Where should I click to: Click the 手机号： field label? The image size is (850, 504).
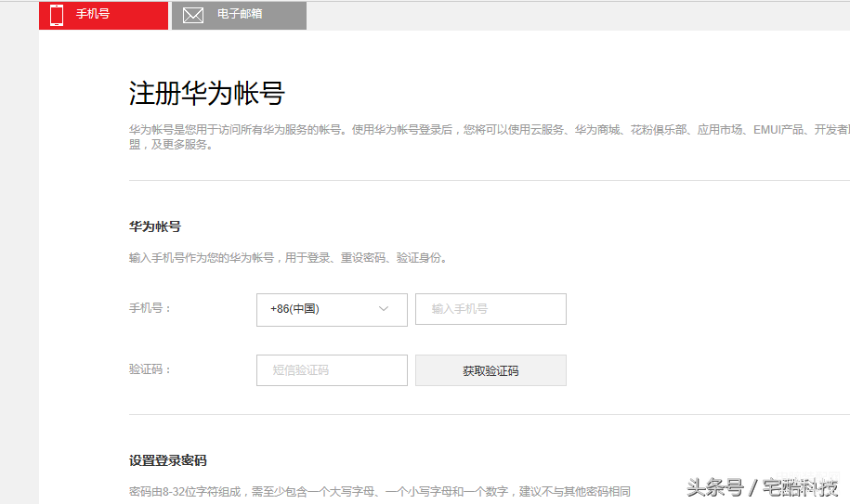(x=150, y=308)
